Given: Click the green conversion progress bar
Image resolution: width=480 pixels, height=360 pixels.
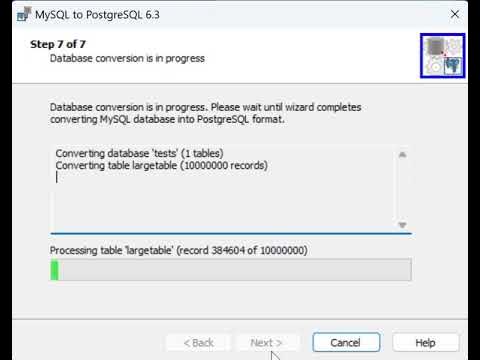Looking at the screenshot, I should (x=54, y=270).
